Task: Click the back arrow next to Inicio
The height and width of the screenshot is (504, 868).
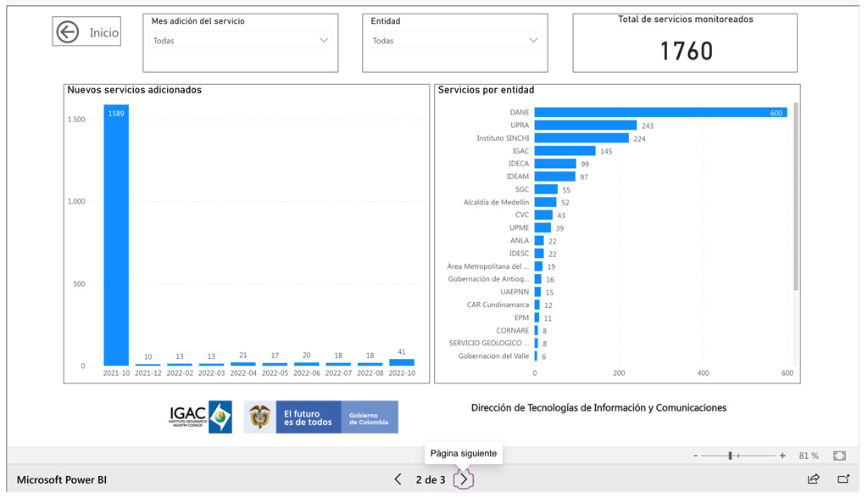Action: [x=66, y=31]
